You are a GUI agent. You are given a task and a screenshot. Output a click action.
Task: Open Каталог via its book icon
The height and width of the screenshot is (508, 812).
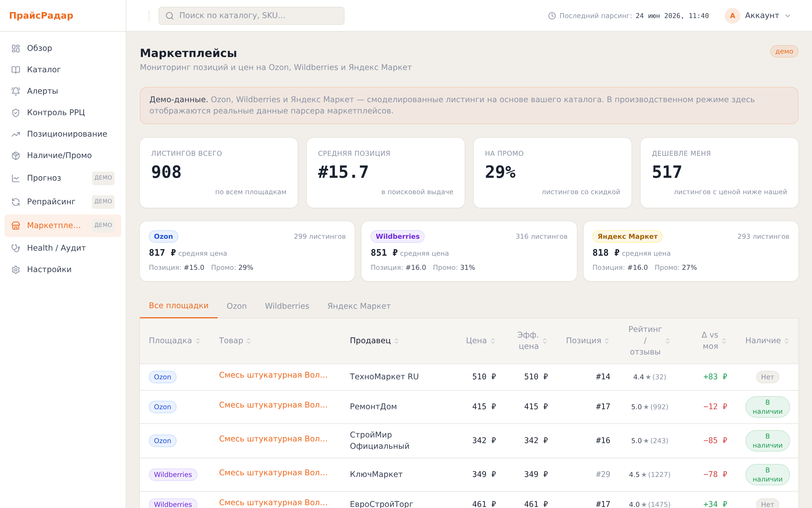point(16,70)
